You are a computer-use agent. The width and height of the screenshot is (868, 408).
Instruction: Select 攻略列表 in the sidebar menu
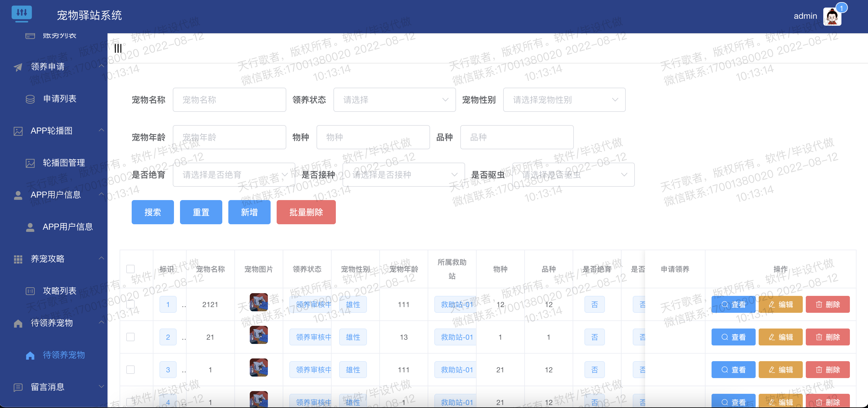pos(59,291)
